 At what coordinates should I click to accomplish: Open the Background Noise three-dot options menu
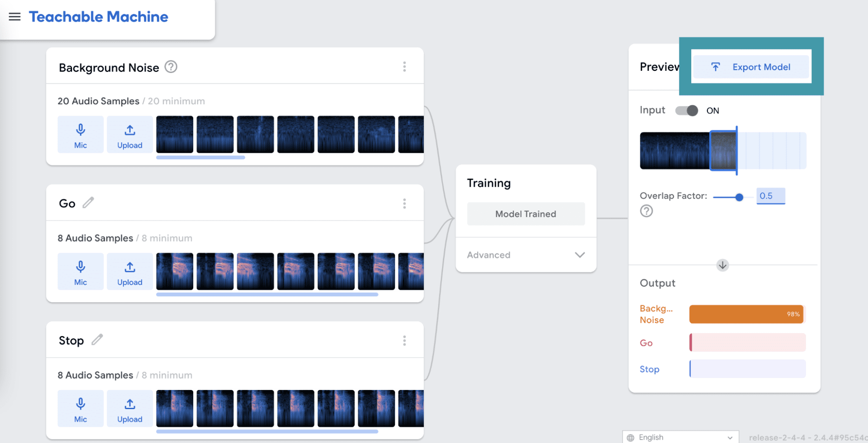(x=404, y=67)
